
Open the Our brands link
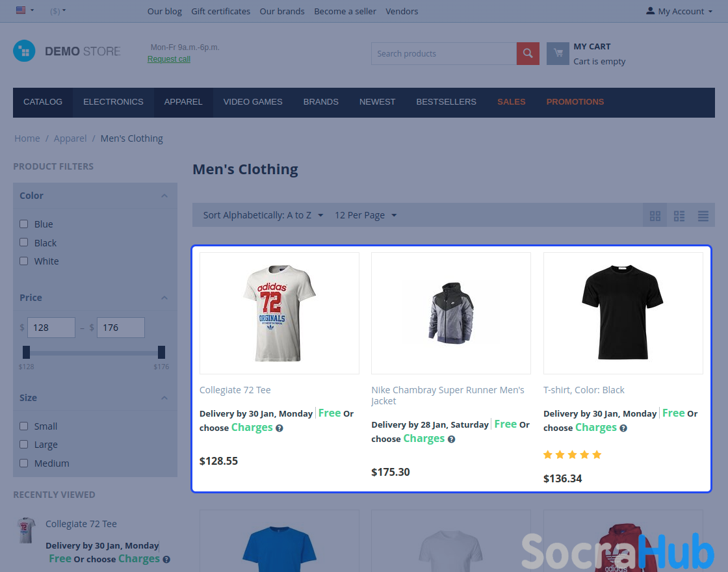tap(282, 11)
